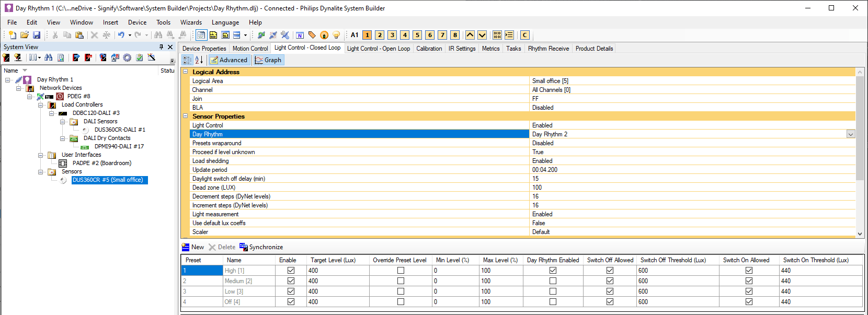Click the green connect plug icon
The width and height of the screenshot is (868, 315).
[x=261, y=35]
